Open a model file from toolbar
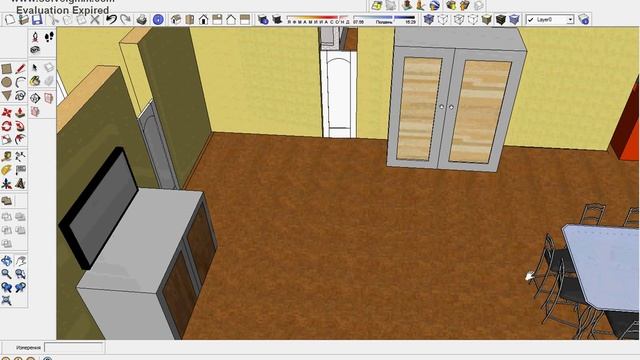Image resolution: width=640 pixels, height=360 pixels. pos(24,19)
